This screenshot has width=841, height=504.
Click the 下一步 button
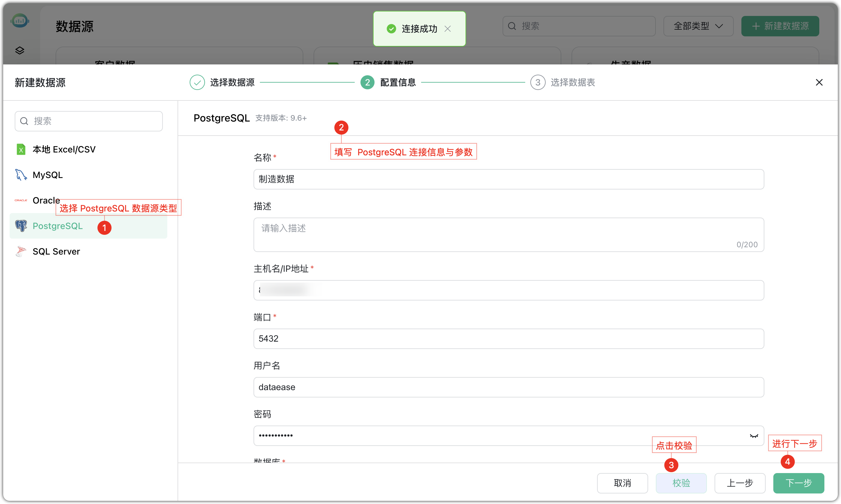tap(799, 483)
